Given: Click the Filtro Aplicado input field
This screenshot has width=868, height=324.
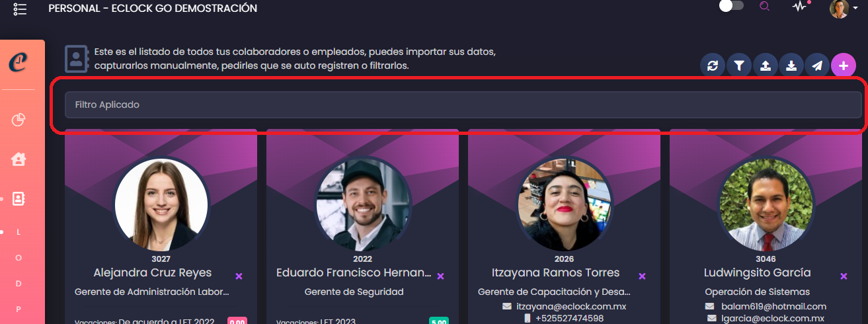Looking at the screenshot, I should point(463,104).
